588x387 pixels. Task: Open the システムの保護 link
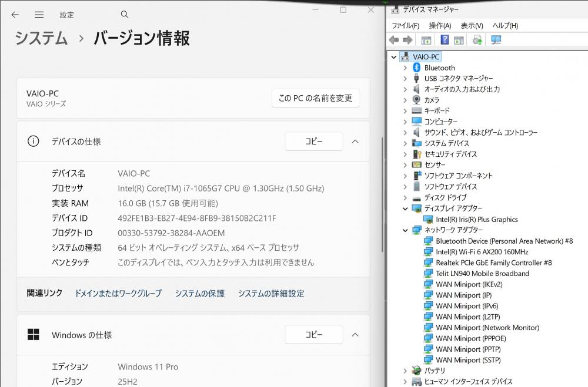point(199,293)
